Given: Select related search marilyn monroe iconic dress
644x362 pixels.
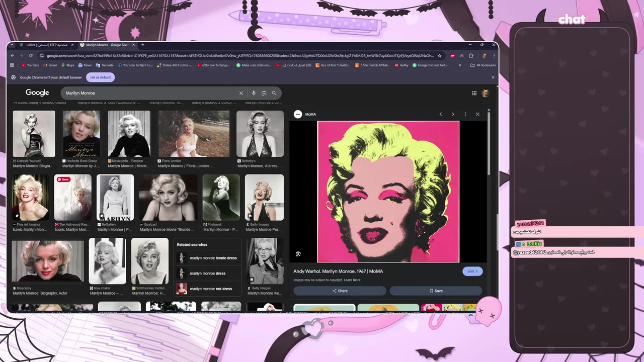Looking at the screenshot, I should tap(208, 258).
